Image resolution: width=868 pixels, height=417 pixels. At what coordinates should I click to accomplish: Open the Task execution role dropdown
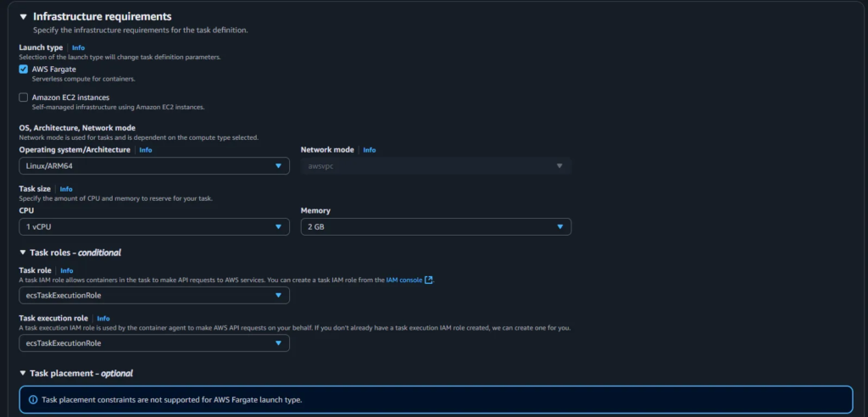pyautogui.click(x=154, y=342)
